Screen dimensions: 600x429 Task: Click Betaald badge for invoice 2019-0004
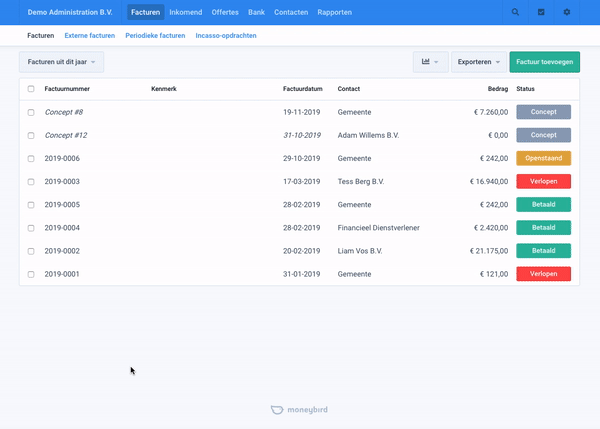[x=543, y=228]
